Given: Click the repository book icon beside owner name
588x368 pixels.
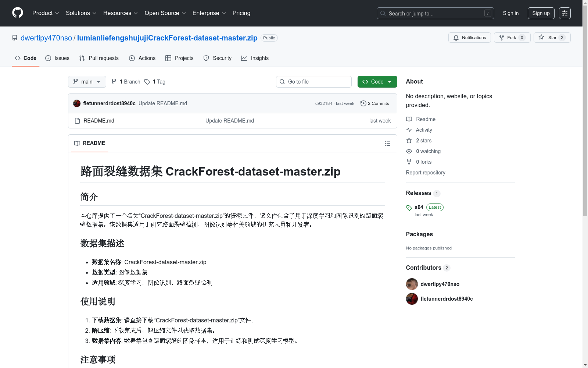Looking at the screenshot, I should tap(15, 38).
